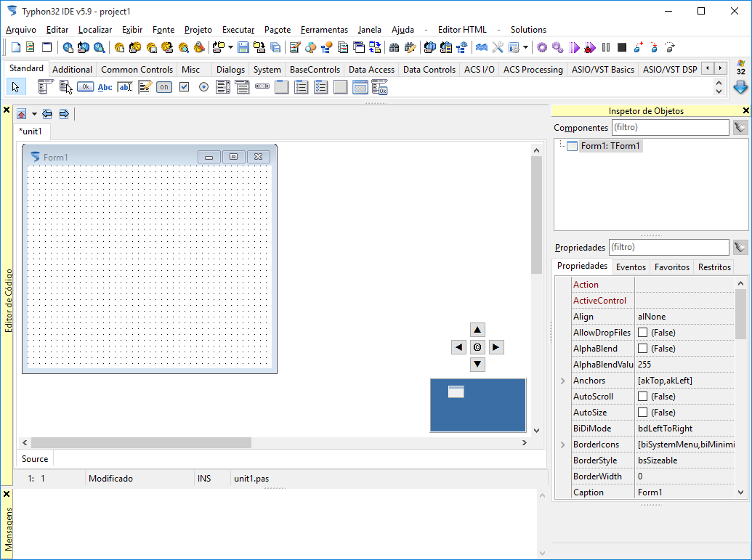752x560 pixels.
Task: Switch to the Restritos tab
Action: point(714,267)
